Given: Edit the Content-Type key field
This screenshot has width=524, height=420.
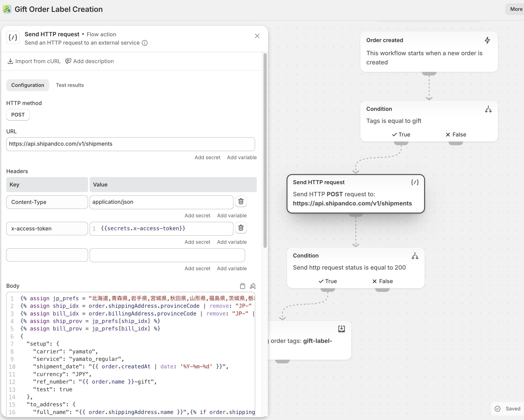Looking at the screenshot, I should pos(47,202).
